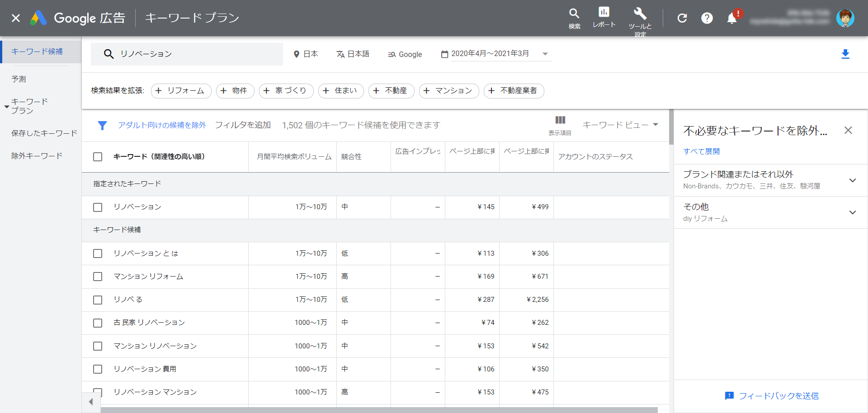Viewport: 868px width, 413px height.
Task: Go to 予測 in the left sidebar
Action: click(19, 79)
